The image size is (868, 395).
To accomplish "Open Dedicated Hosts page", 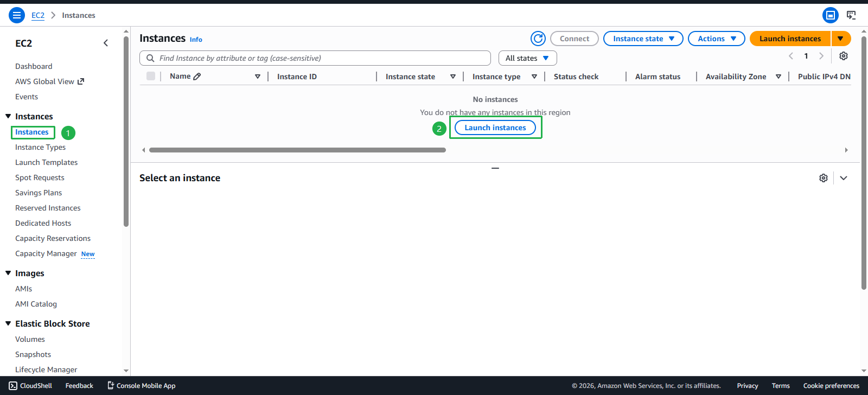I will (43, 223).
